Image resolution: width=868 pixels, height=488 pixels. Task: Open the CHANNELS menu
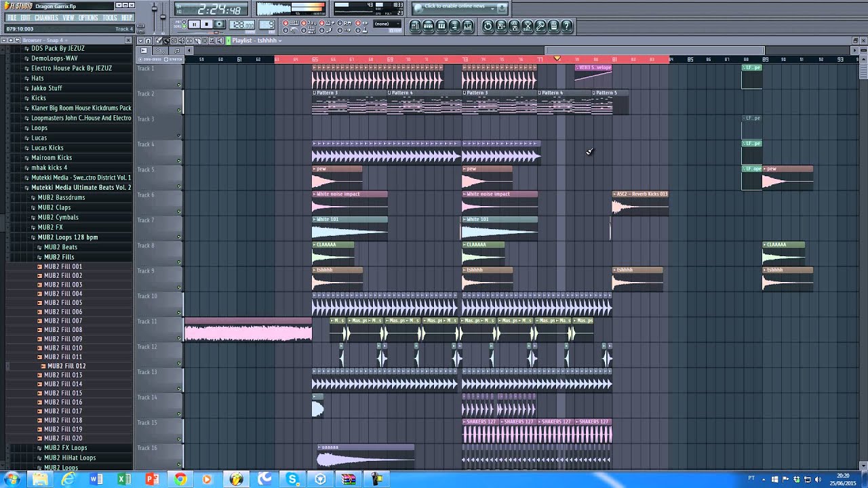[46, 18]
